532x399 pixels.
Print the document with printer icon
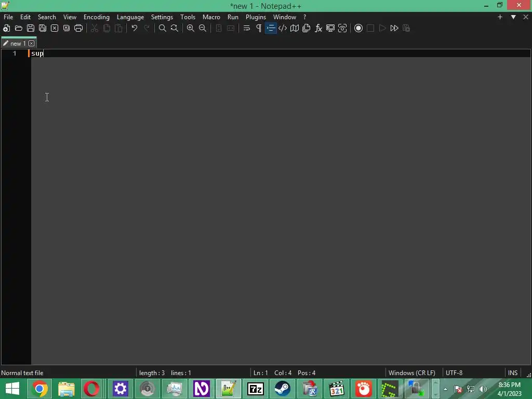coord(78,28)
